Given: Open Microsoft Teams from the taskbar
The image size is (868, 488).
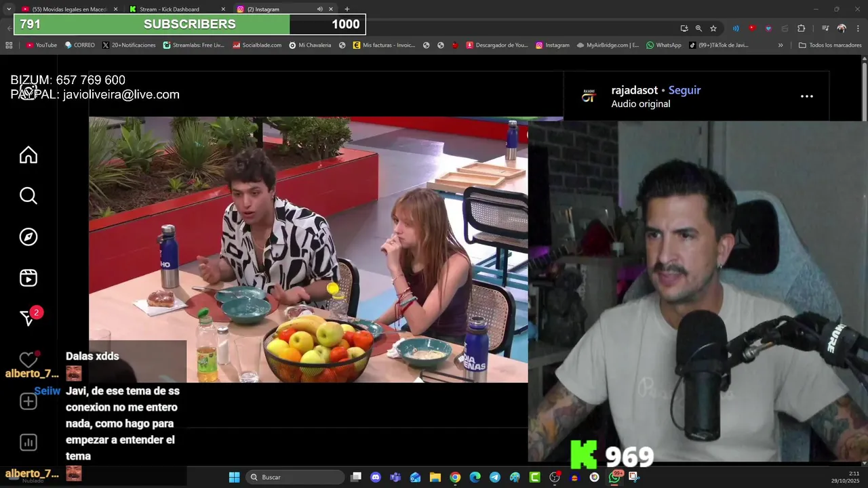Looking at the screenshot, I should [x=395, y=477].
